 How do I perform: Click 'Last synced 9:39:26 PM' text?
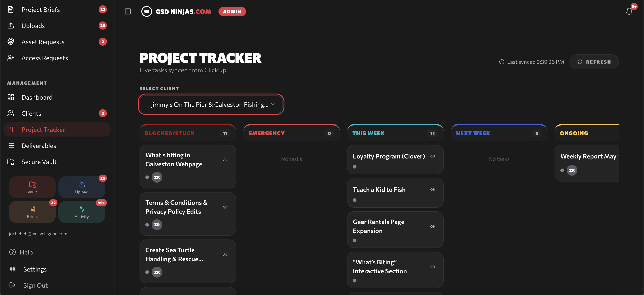tap(535, 62)
